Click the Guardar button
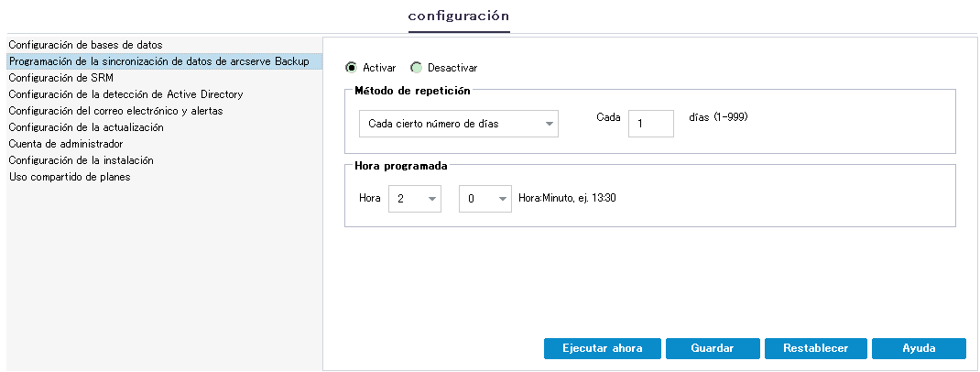The width and height of the screenshot is (980, 372). click(x=713, y=348)
